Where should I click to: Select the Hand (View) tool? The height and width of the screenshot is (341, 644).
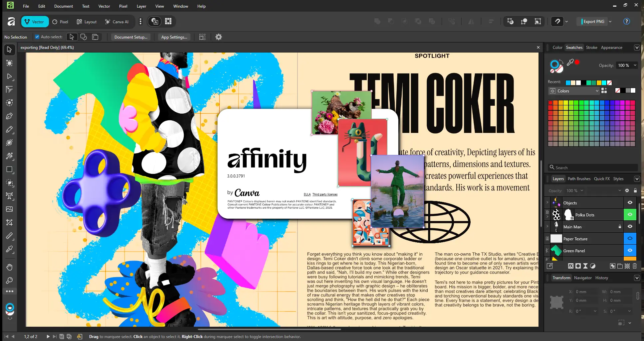click(x=9, y=267)
